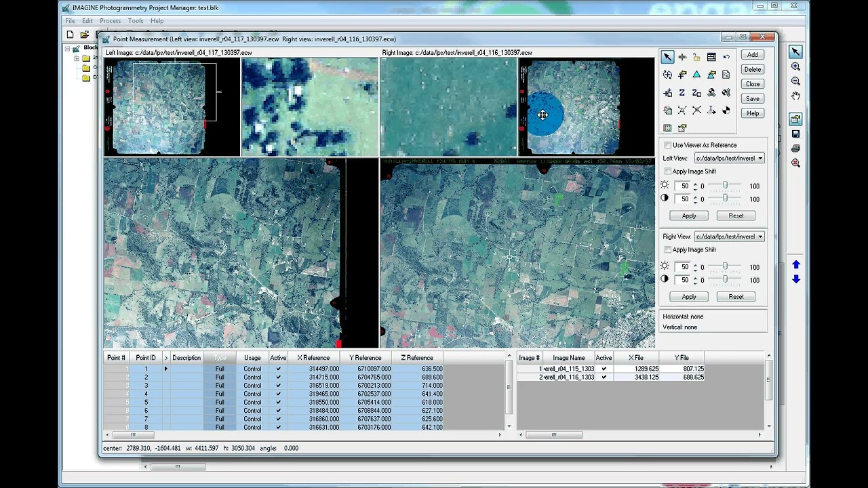Image resolution: width=868 pixels, height=488 pixels.
Task: Collapse the Block tree node
Action: (68, 48)
